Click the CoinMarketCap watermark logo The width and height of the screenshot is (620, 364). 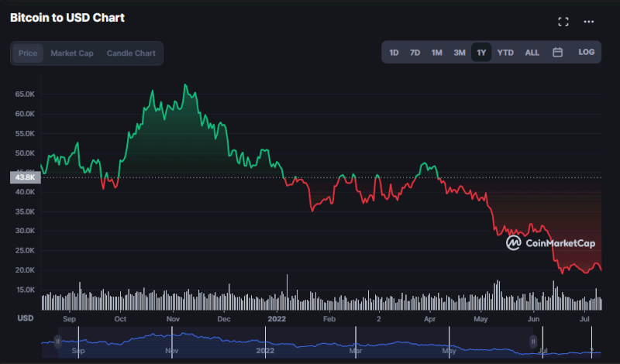click(x=551, y=243)
